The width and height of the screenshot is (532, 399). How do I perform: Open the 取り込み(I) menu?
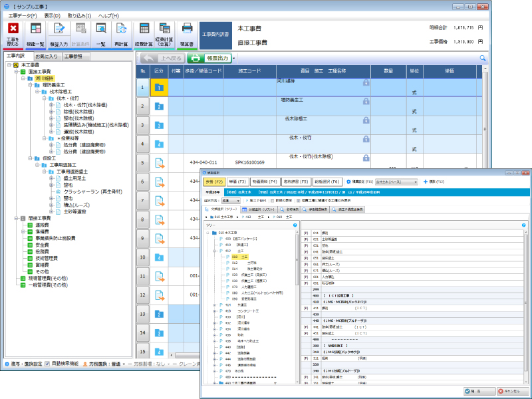pos(79,15)
